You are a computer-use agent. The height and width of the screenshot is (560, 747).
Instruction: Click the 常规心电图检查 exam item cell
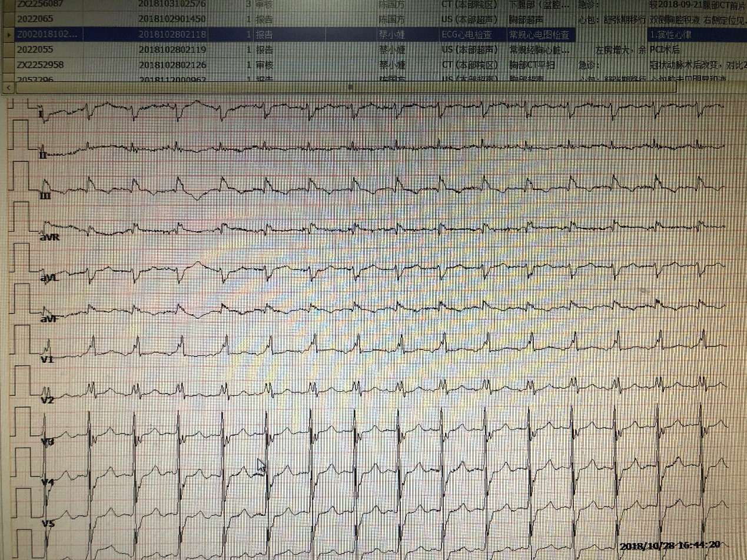(539, 35)
